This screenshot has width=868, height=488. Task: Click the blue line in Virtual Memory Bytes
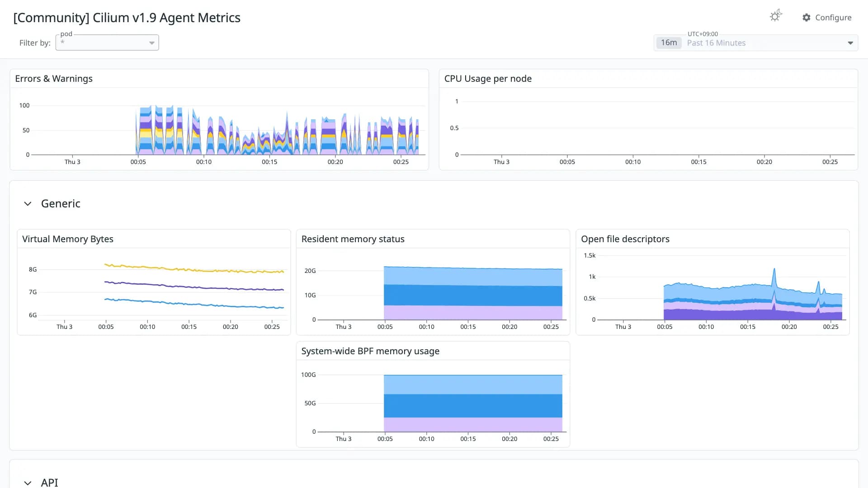(194, 304)
